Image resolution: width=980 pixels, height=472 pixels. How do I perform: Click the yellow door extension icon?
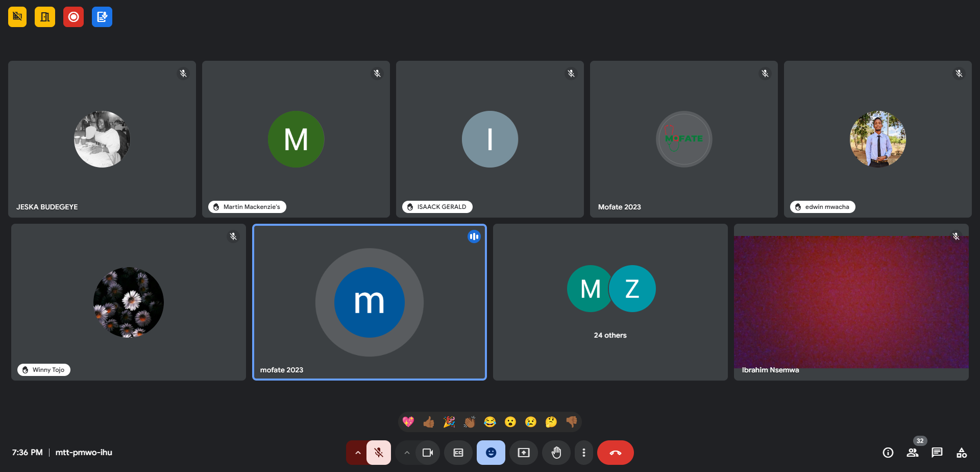[x=45, y=17]
